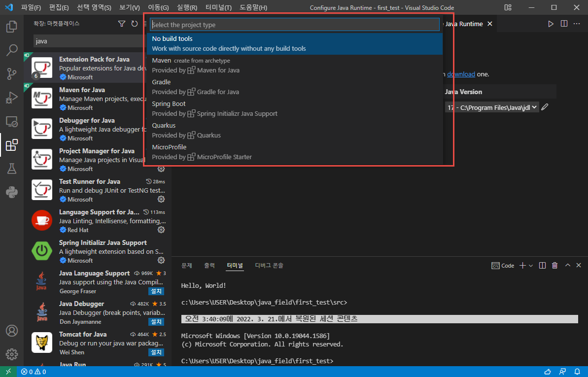
Task: Kill terminal with trash icon
Action: 554,266
